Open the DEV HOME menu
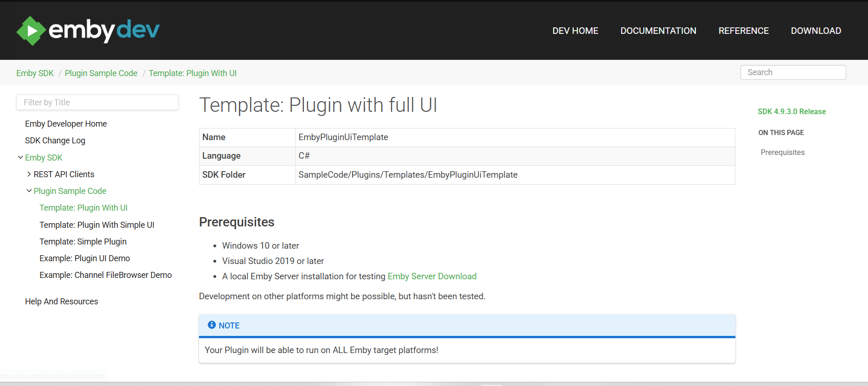The width and height of the screenshot is (868, 386). (x=575, y=31)
